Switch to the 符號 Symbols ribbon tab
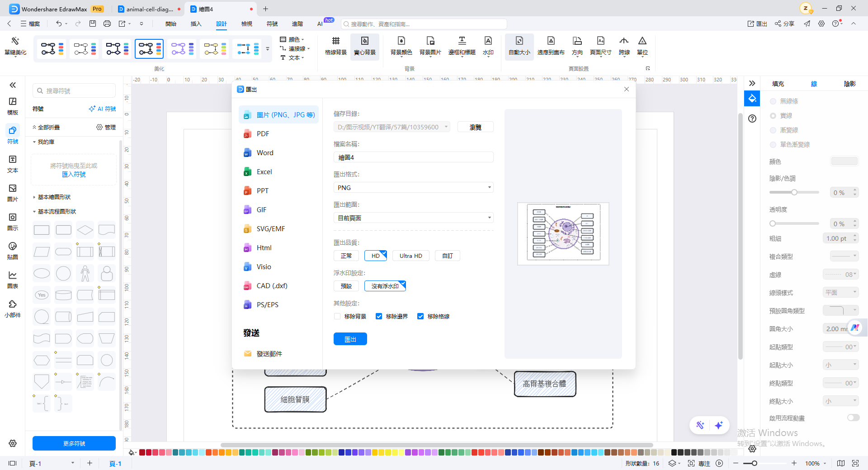Image resolution: width=868 pixels, height=470 pixels. point(272,24)
